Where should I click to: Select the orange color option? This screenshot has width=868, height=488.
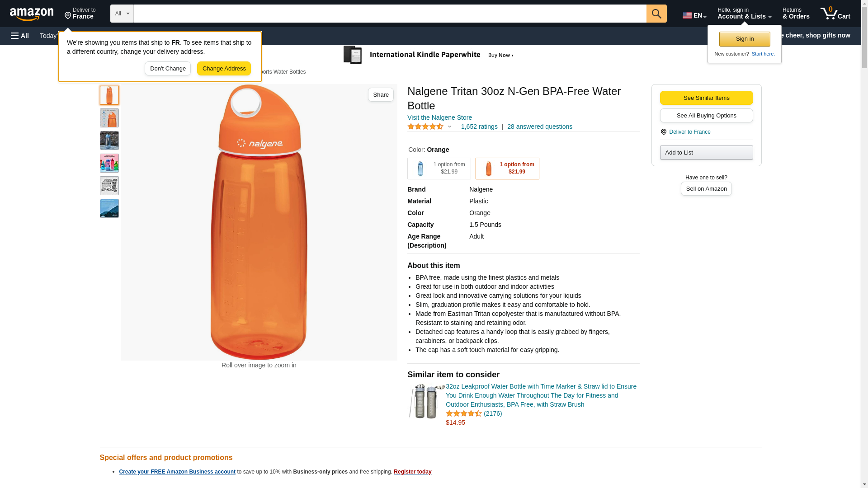point(507,169)
